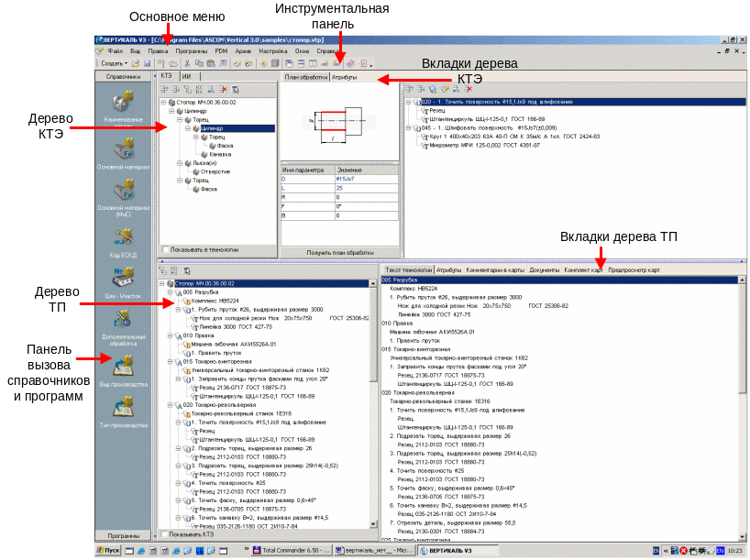Click the Пуск start button

[x=108, y=551]
